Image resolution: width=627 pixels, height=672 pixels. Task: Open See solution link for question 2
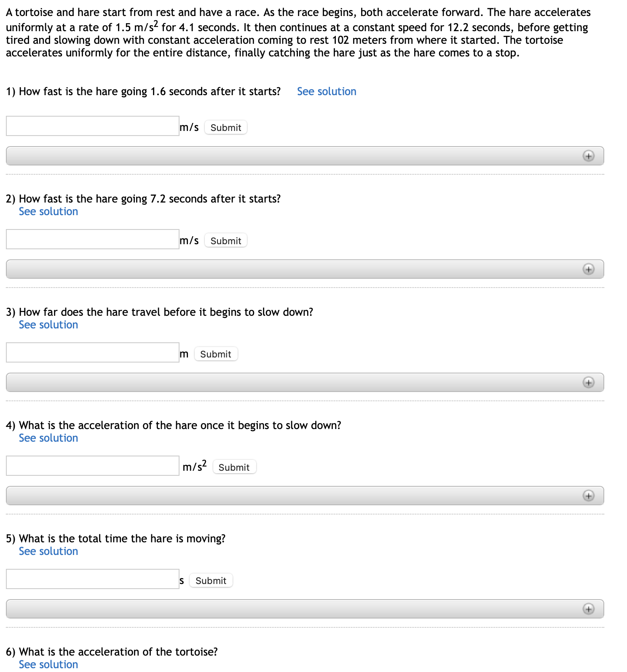tap(48, 211)
